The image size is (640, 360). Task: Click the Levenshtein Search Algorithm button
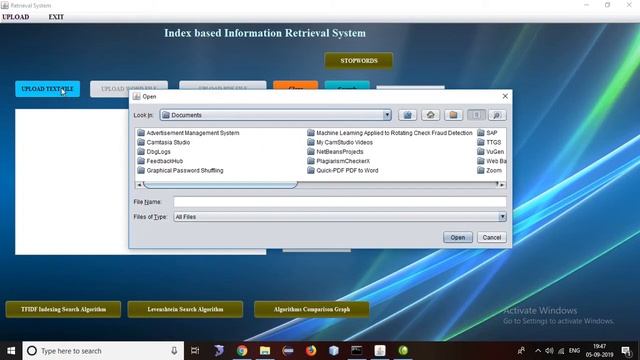[185, 309]
